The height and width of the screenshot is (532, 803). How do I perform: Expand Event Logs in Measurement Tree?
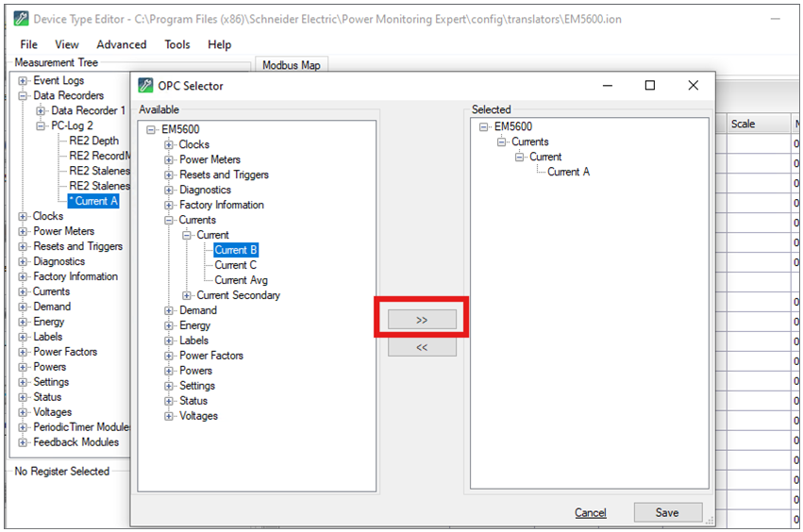point(23,81)
